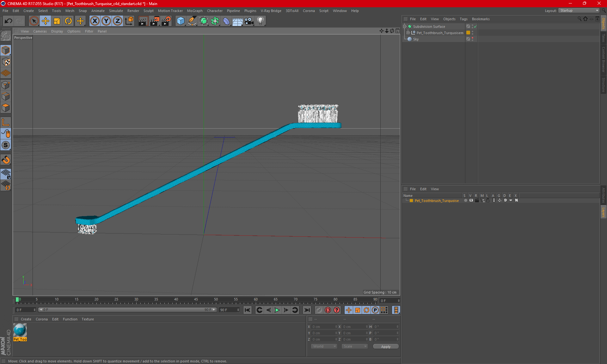Click X position coordinate field
607x364 pixels.
pos(324,327)
